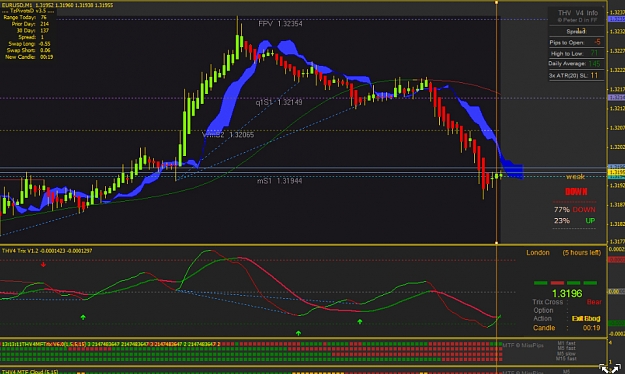Viewport: 625px width, 374px height.
Task: Click the Prior Day: 214 row
Action: 30,24
